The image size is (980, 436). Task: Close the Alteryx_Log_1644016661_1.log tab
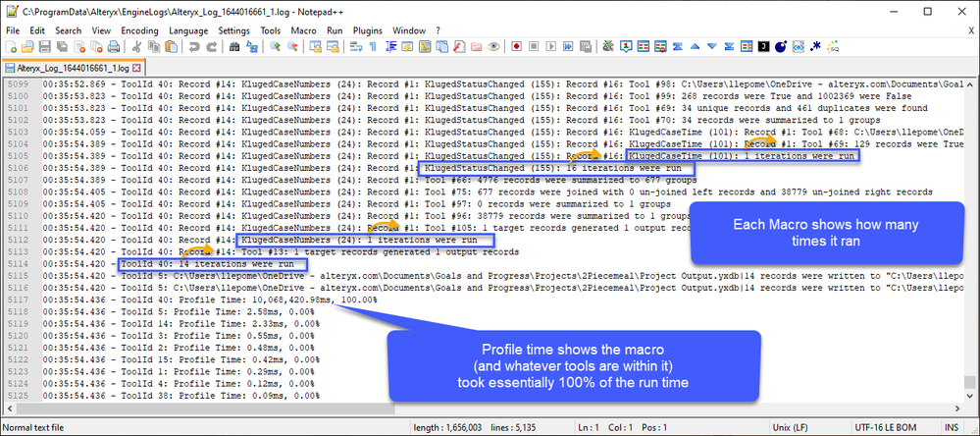(x=137, y=68)
